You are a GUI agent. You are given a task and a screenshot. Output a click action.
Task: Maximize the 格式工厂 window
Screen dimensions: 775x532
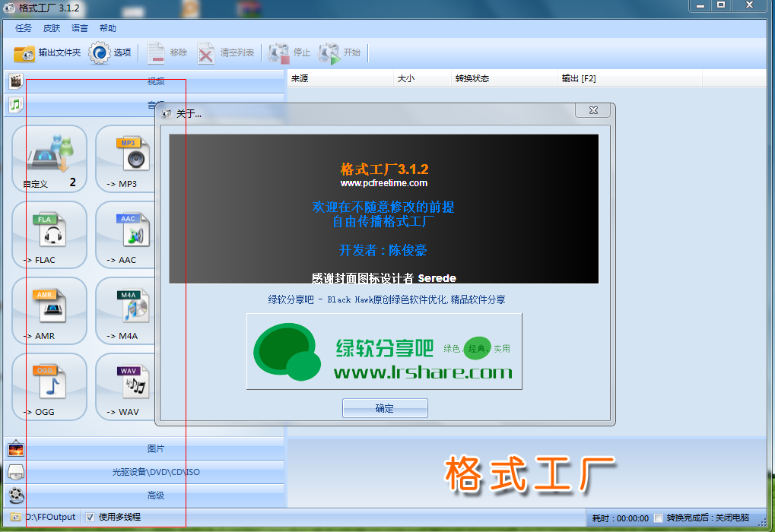coord(721,5)
